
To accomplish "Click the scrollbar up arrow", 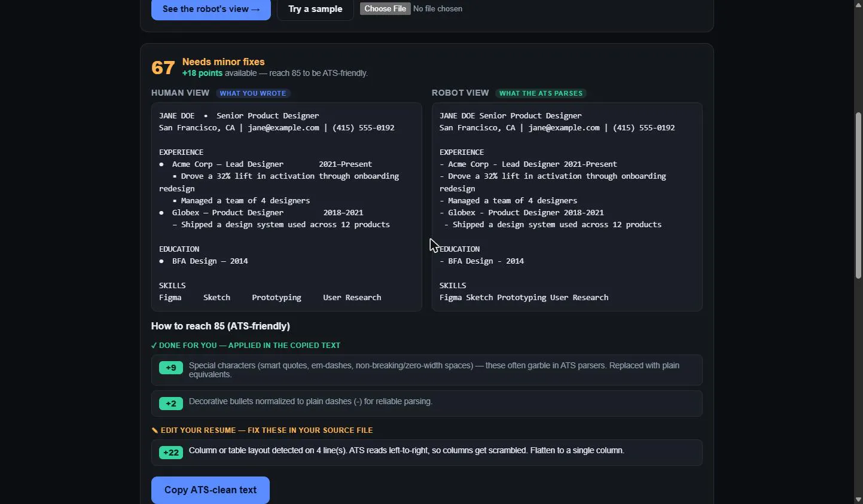I will [858, 4].
